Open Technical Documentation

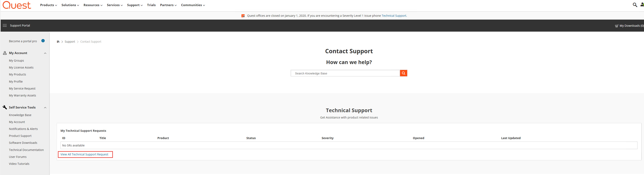[x=26, y=150]
